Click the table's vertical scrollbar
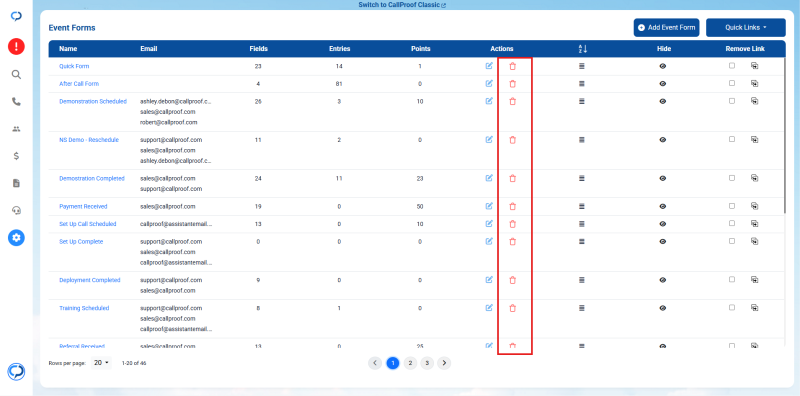Screen dimensions: 800x396 [786, 135]
